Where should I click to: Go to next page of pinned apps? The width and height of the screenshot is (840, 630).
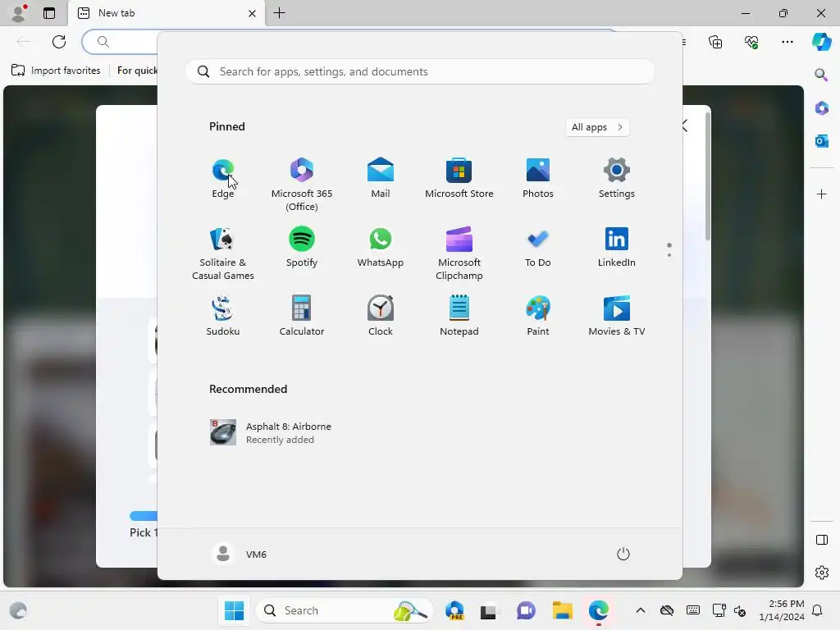click(x=669, y=255)
